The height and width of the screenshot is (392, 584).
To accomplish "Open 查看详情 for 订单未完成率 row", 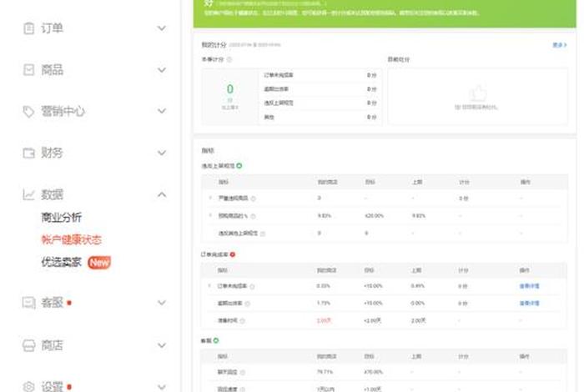I will coord(529,286).
